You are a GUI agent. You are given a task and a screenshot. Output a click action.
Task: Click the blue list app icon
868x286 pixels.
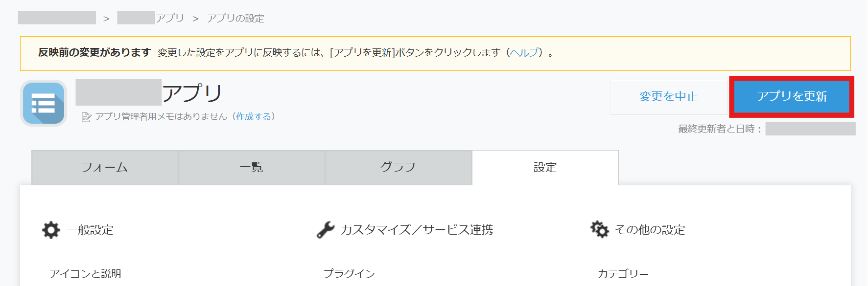click(44, 103)
